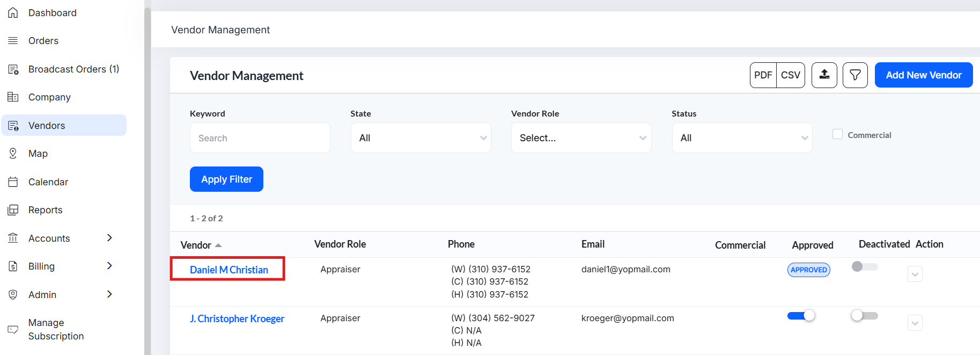Click the Manage Subscription icon
Image resolution: width=980 pixels, height=355 pixels.
[13, 329]
